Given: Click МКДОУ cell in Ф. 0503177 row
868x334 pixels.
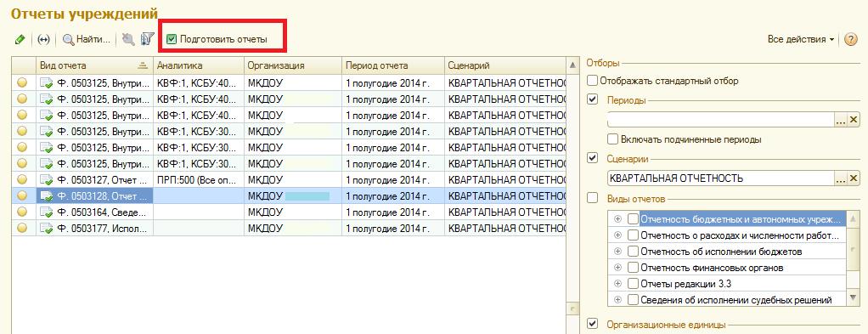Looking at the screenshot, I should pos(293,228).
